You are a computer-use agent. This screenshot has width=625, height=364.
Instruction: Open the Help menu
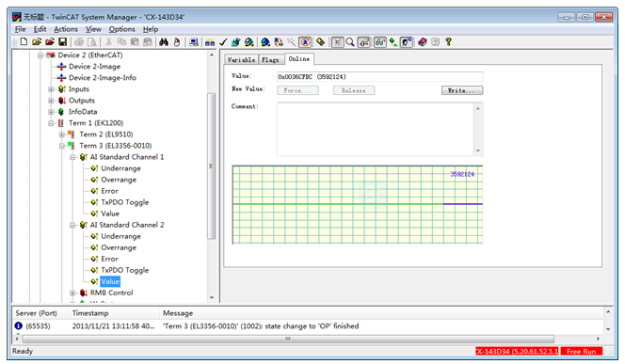coord(151,29)
